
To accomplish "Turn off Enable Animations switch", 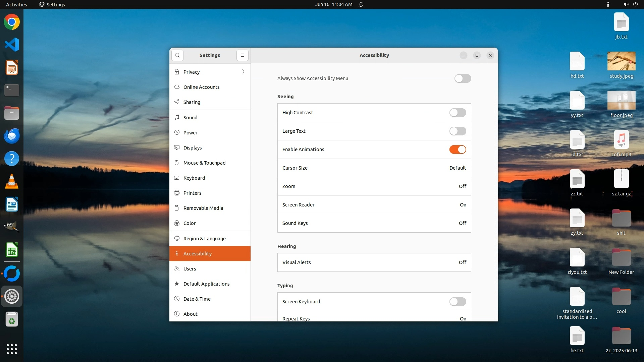I will [x=458, y=149].
